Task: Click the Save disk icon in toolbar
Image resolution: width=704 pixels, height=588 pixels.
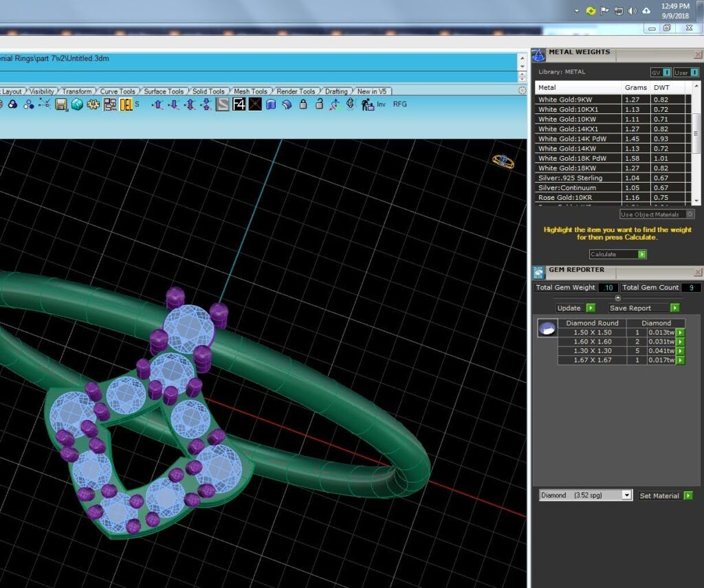Action: click(61, 104)
